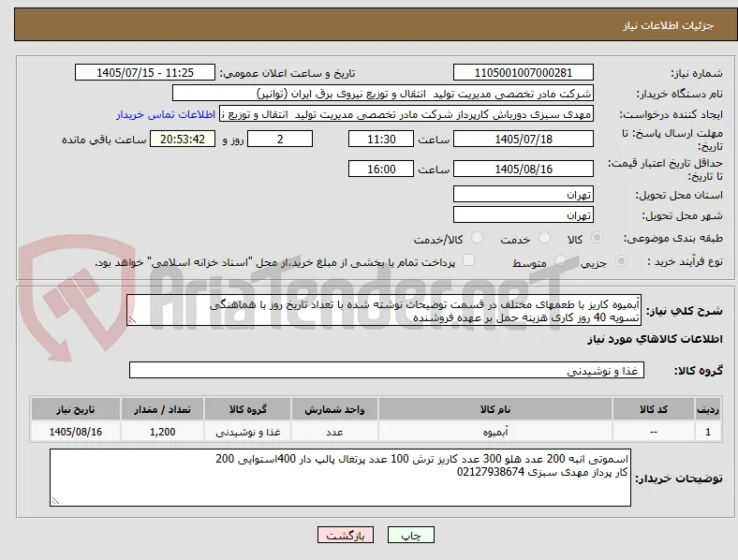
Task: Click the unit cell عدد
Action: pos(334,432)
